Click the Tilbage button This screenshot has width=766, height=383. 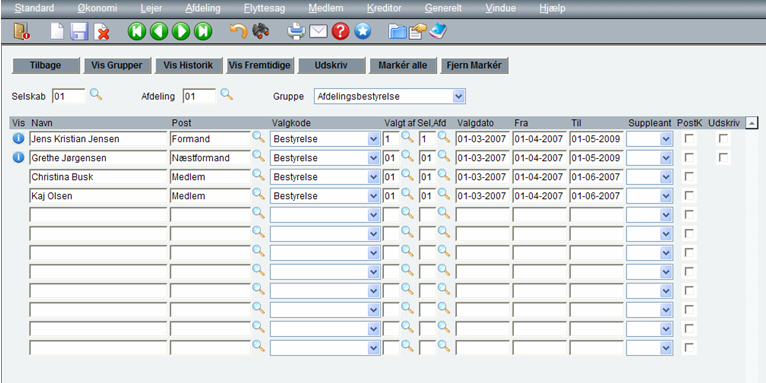(x=45, y=65)
